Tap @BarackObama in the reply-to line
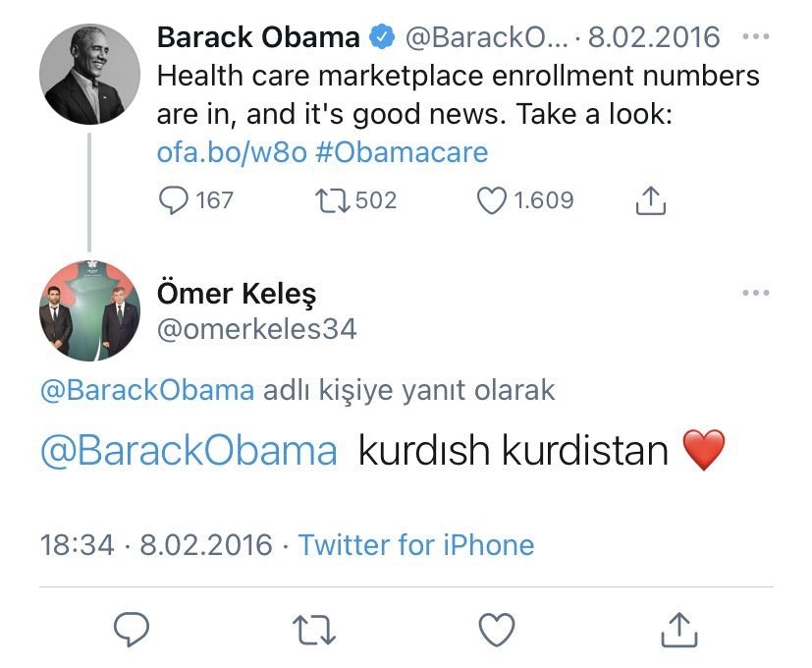Image resolution: width=812 pixels, height=668 pixels. 147,390
